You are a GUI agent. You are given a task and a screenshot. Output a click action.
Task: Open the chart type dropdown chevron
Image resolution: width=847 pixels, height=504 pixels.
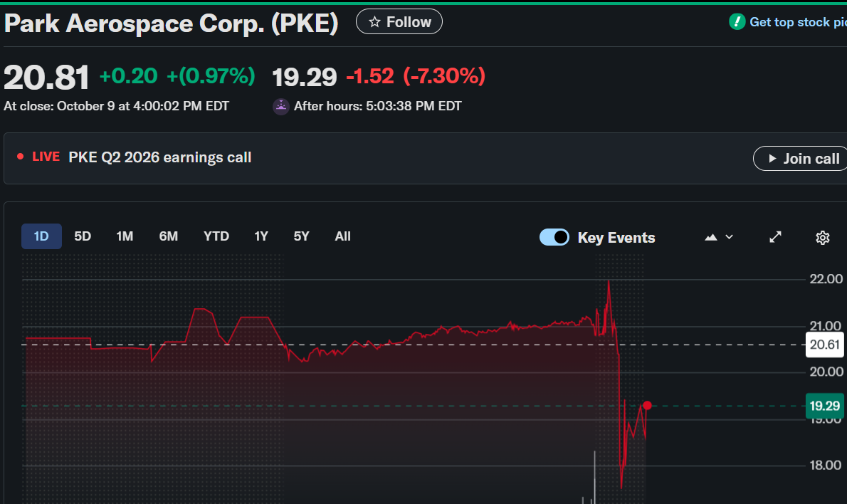pyautogui.click(x=730, y=237)
